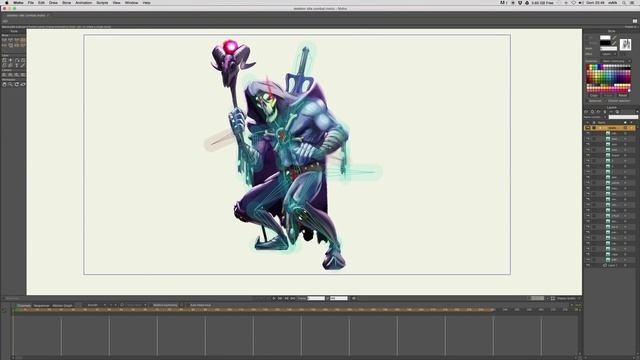
Task: Select the Zoom Camera tool
Action: click(x=10, y=75)
